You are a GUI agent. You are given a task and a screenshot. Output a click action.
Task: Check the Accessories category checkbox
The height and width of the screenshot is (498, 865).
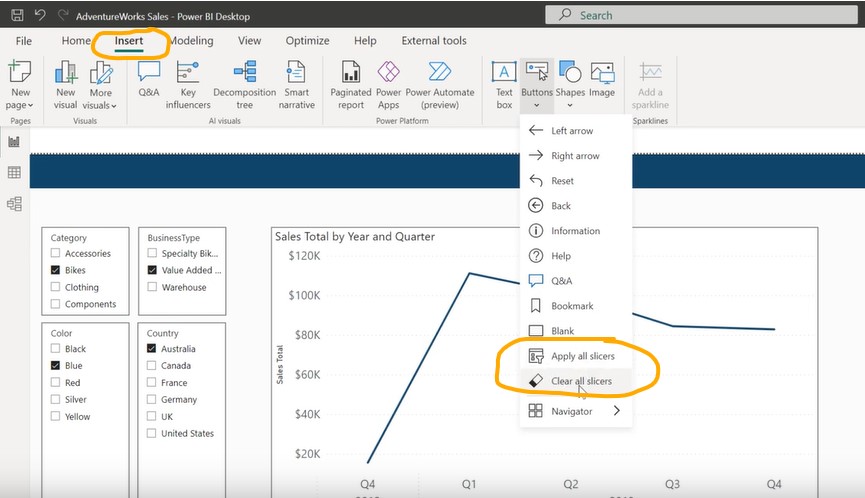56,254
